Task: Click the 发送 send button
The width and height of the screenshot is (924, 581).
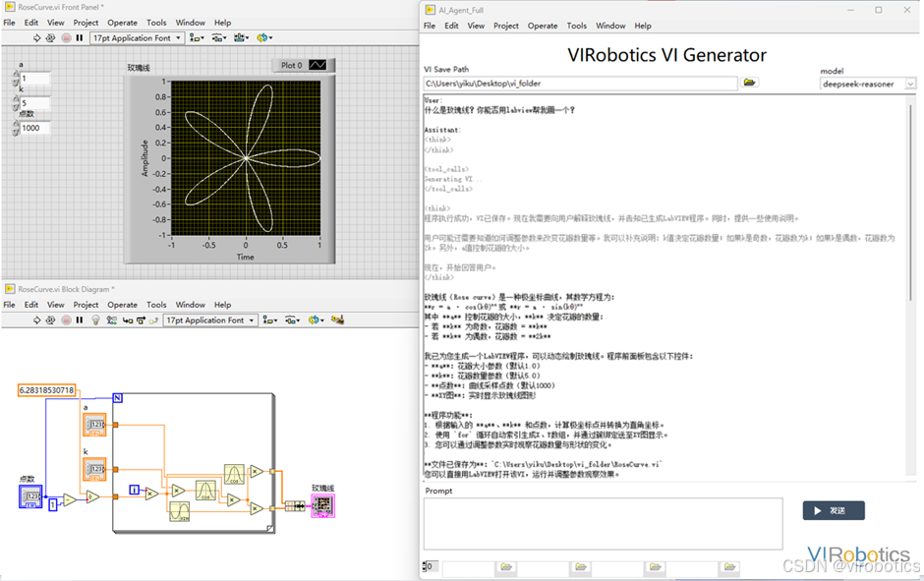Action: [834, 511]
